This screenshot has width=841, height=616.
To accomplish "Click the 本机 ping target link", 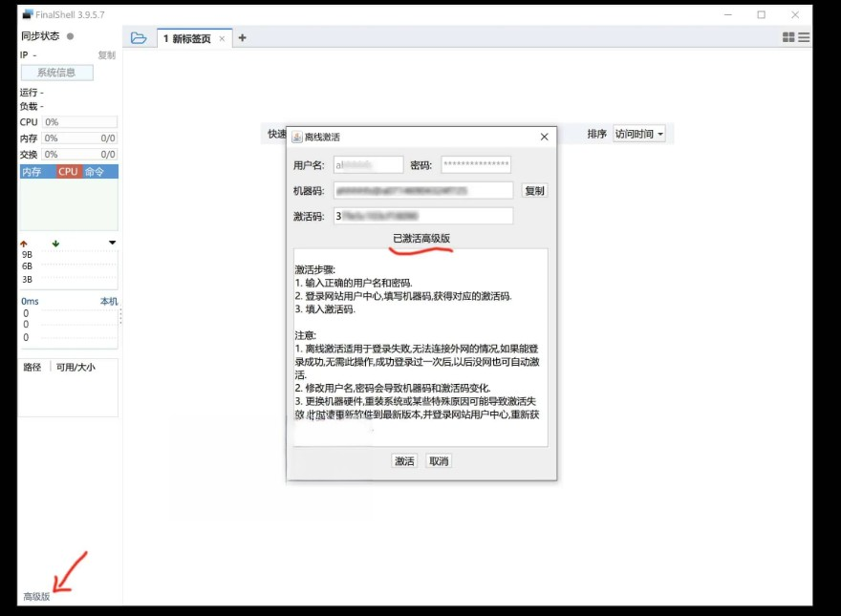I will pos(109,302).
